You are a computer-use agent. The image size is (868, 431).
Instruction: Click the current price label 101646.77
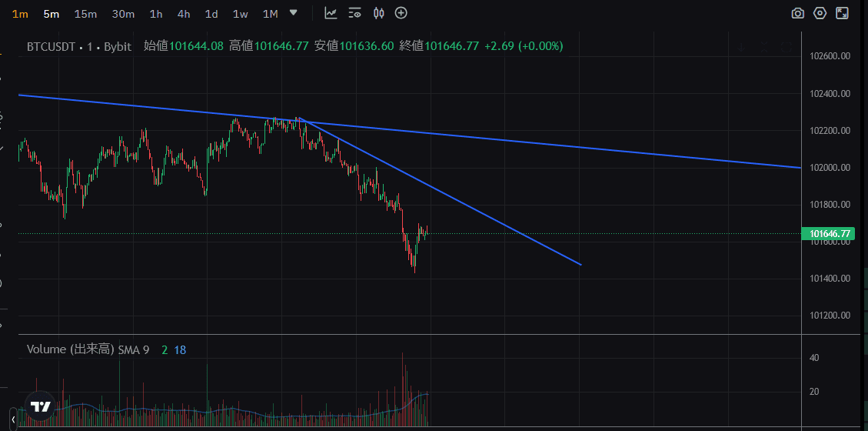[826, 233]
